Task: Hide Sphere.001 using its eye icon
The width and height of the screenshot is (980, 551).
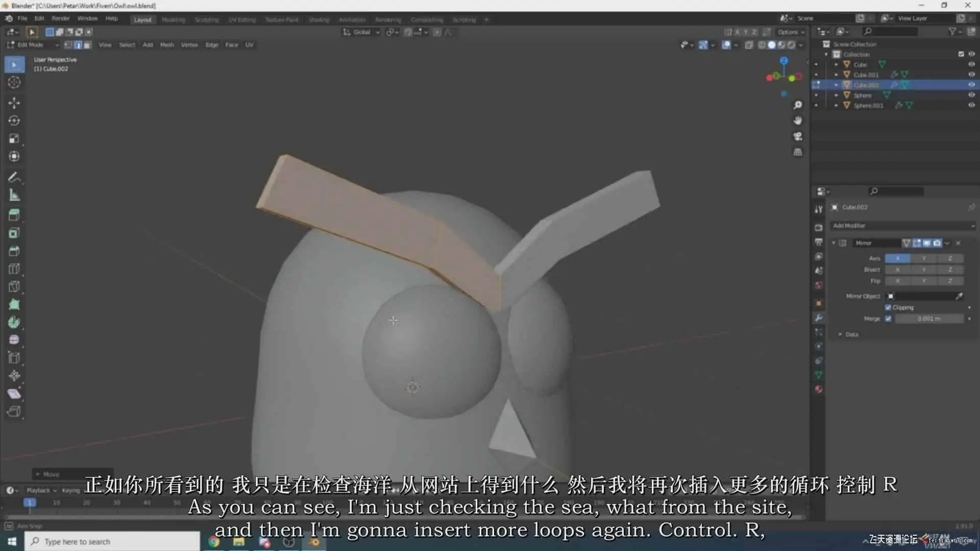Action: pyautogui.click(x=971, y=105)
